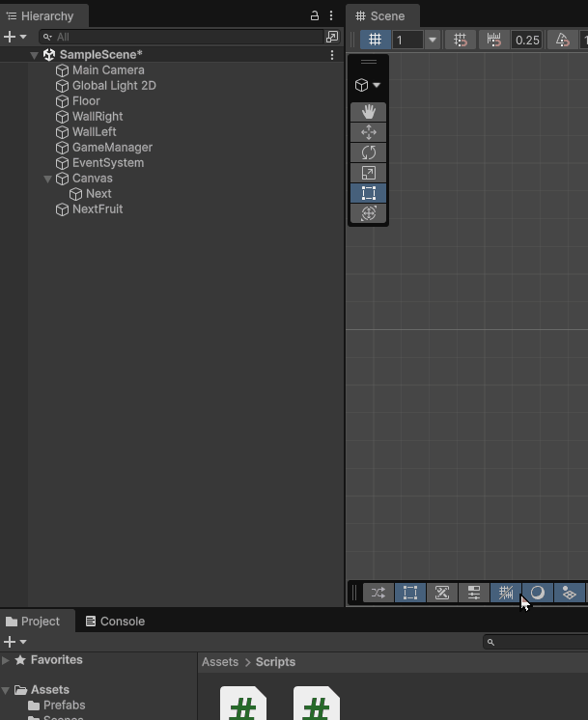Image resolution: width=588 pixels, height=720 pixels.
Task: Click the crossed-tools icon in bottom toolbar
Action: [442, 593]
